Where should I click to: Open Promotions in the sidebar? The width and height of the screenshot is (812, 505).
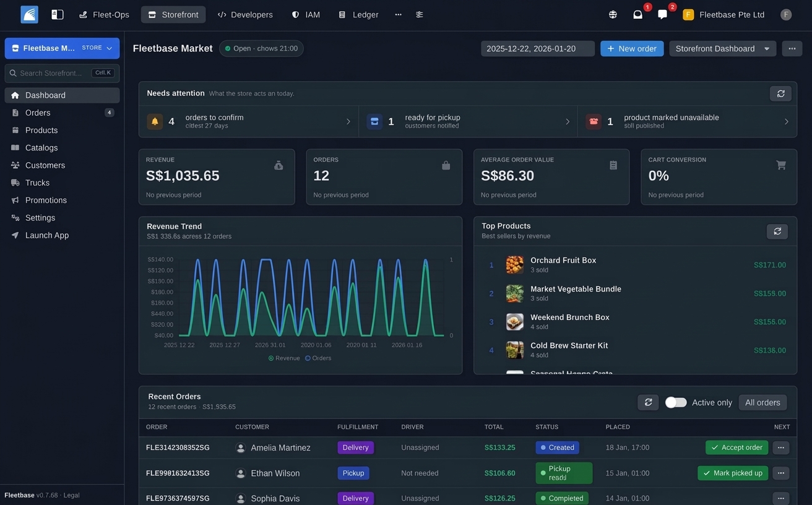[x=62, y=200]
